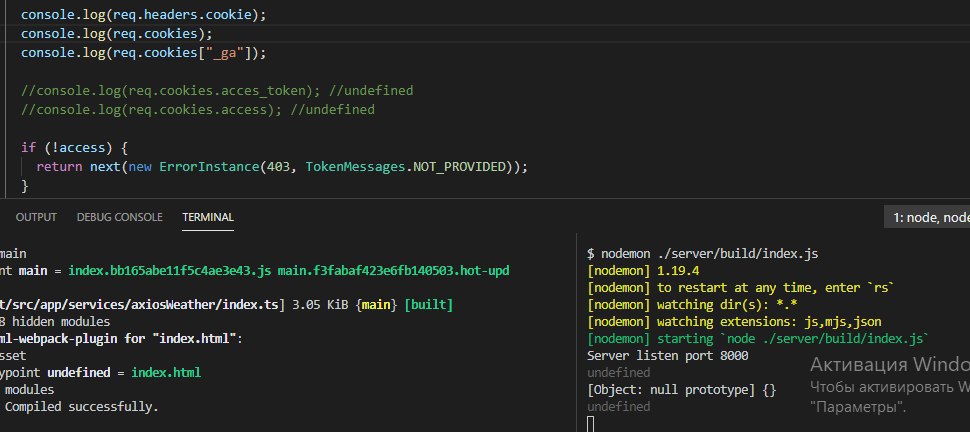Click TokenMessages.NOT_PROVIDED in the code
The image size is (970, 432).
406,166
